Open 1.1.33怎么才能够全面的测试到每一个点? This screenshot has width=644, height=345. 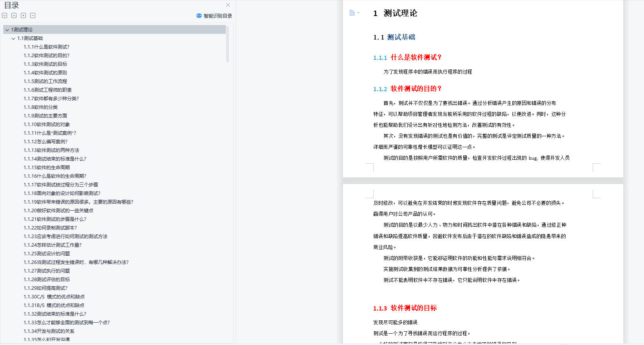(67, 323)
